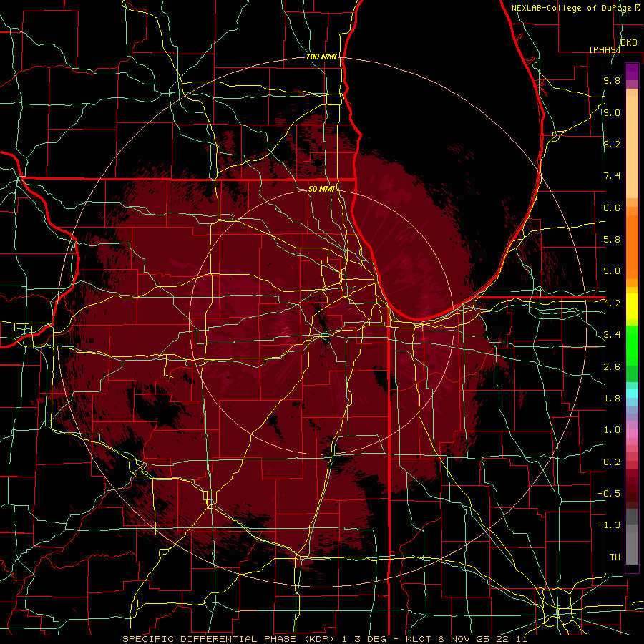
Task: Click the TH threshold label
Action: (615, 557)
